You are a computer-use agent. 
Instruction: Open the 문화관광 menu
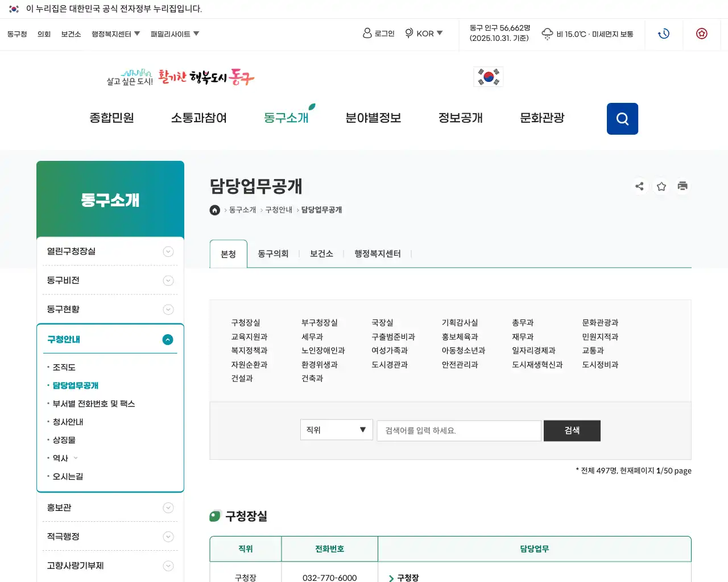pyautogui.click(x=541, y=118)
